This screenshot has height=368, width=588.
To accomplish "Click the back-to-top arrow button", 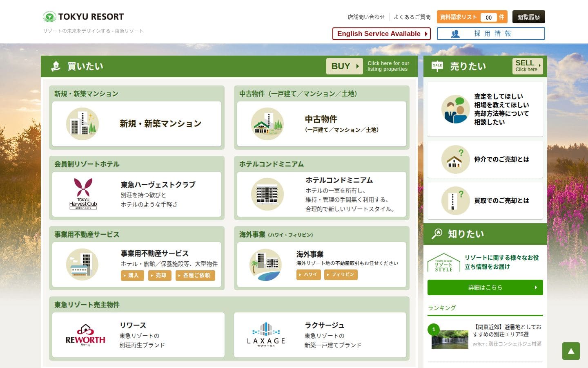I will pos(571,351).
